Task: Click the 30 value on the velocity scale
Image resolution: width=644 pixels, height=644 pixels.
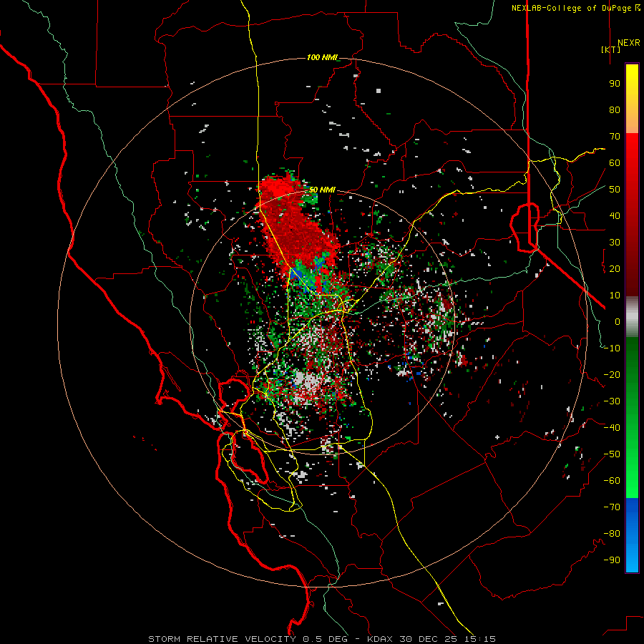Action: pyautogui.click(x=615, y=243)
